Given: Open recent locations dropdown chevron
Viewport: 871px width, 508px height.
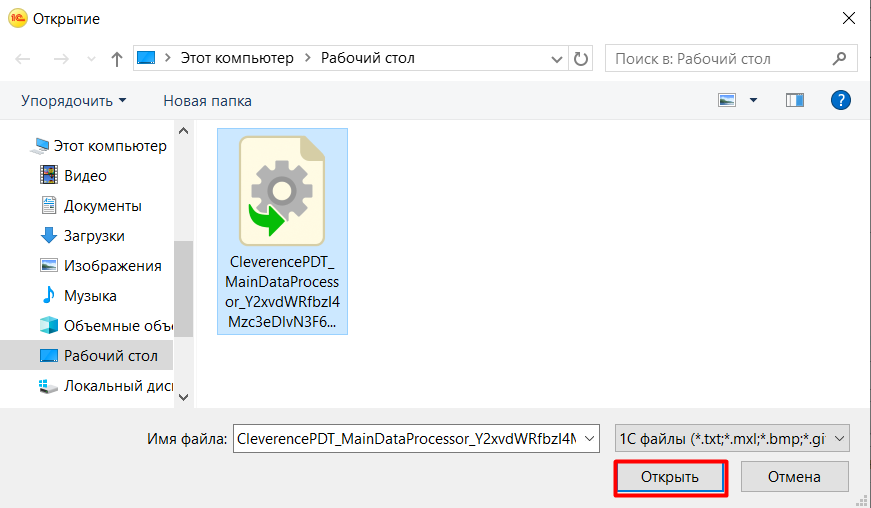Looking at the screenshot, I should (x=91, y=58).
